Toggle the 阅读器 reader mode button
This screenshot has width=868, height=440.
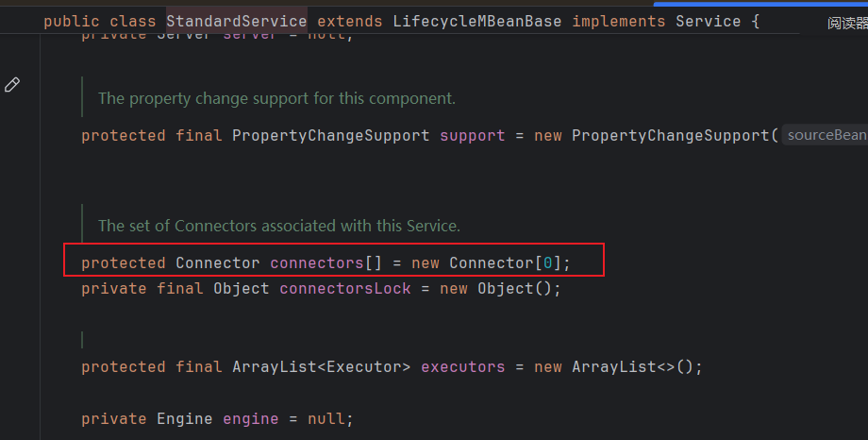pyautogui.click(x=846, y=24)
